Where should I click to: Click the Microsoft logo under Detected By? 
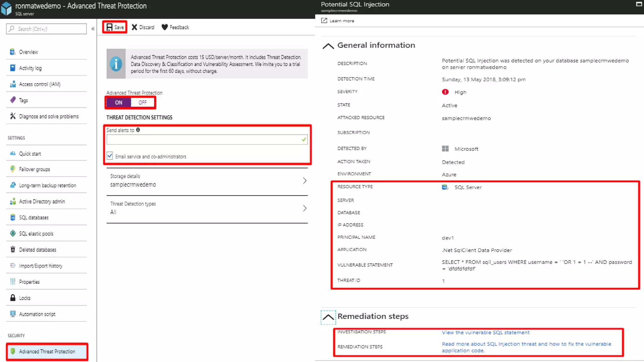tap(445, 149)
